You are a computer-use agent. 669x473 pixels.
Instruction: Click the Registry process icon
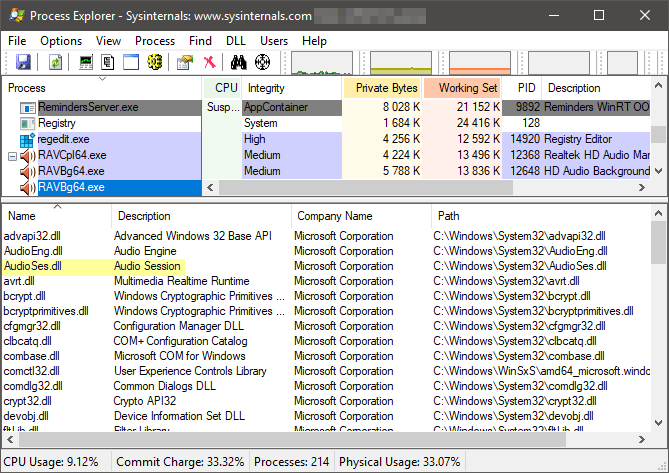[28, 124]
